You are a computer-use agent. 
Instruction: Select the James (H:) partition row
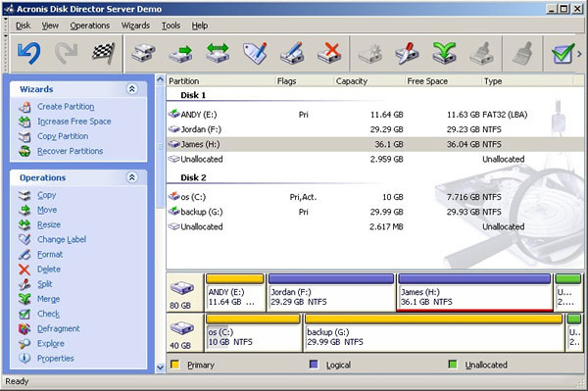tap(375, 144)
